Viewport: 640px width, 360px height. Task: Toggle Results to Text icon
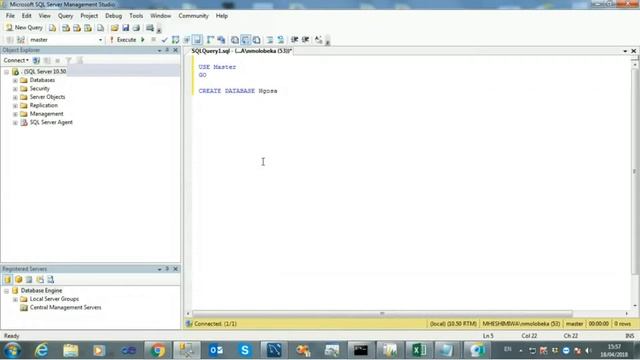pyautogui.click(x=235, y=40)
